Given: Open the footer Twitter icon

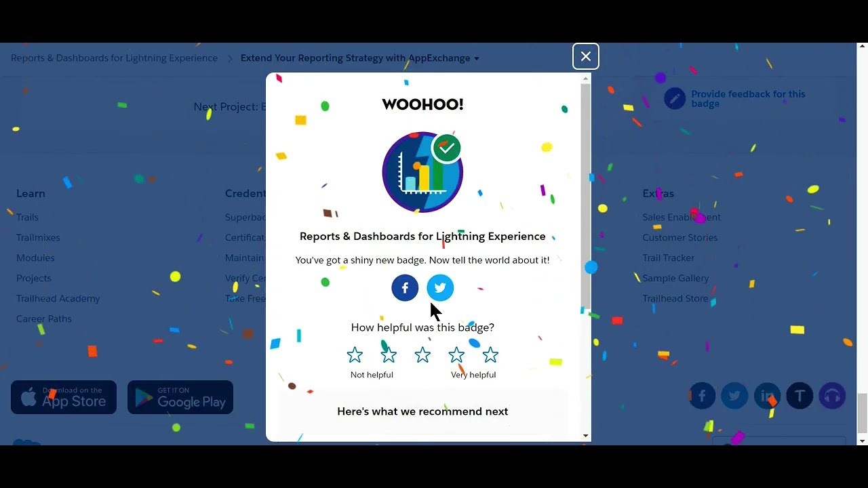Looking at the screenshot, I should click(734, 396).
